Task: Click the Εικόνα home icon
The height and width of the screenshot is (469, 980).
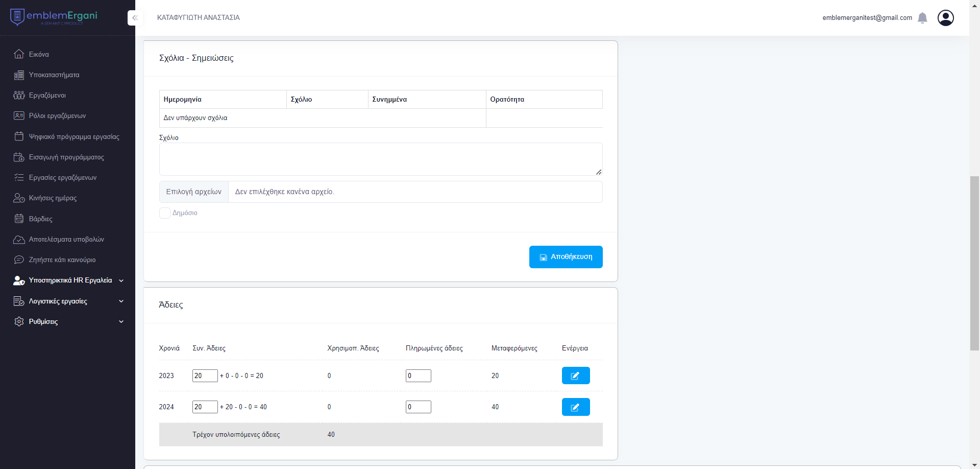Action: pos(19,54)
